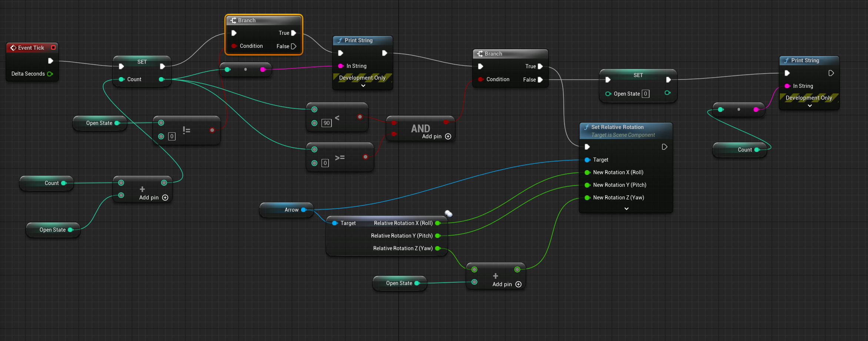Click Relative Rotation Y (Pitch) output pin
Screen dimensions: 868x341
pos(438,236)
